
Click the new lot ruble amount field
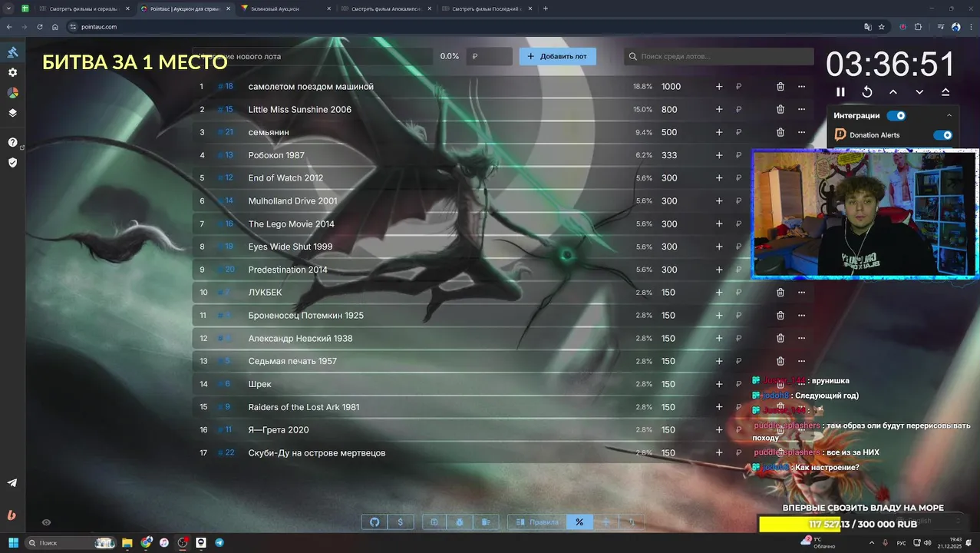(x=489, y=56)
